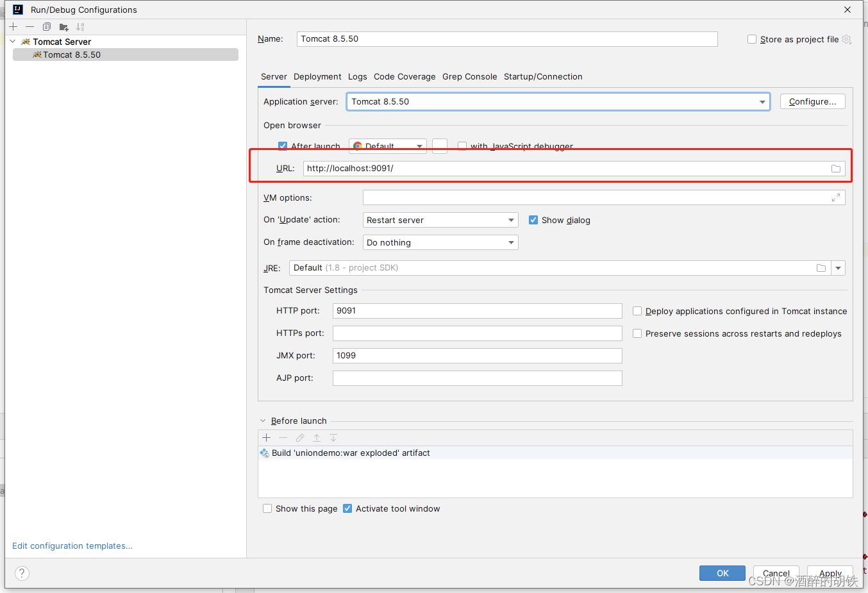Copy the selected configuration

click(47, 27)
